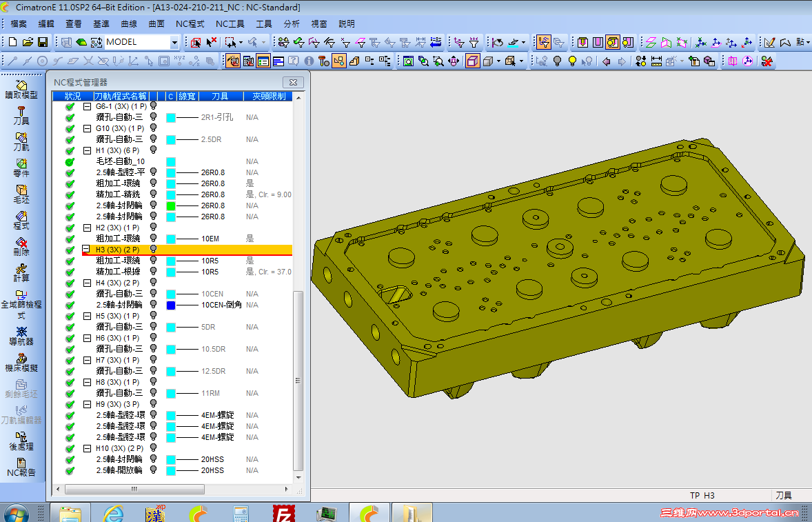Open the 編輯 menu

click(46, 24)
